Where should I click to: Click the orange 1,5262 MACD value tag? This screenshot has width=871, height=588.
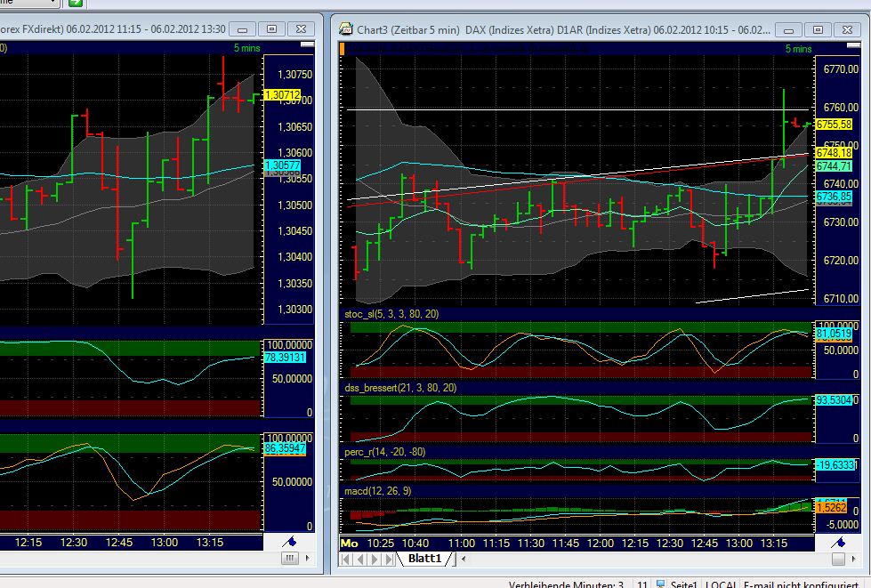click(831, 507)
